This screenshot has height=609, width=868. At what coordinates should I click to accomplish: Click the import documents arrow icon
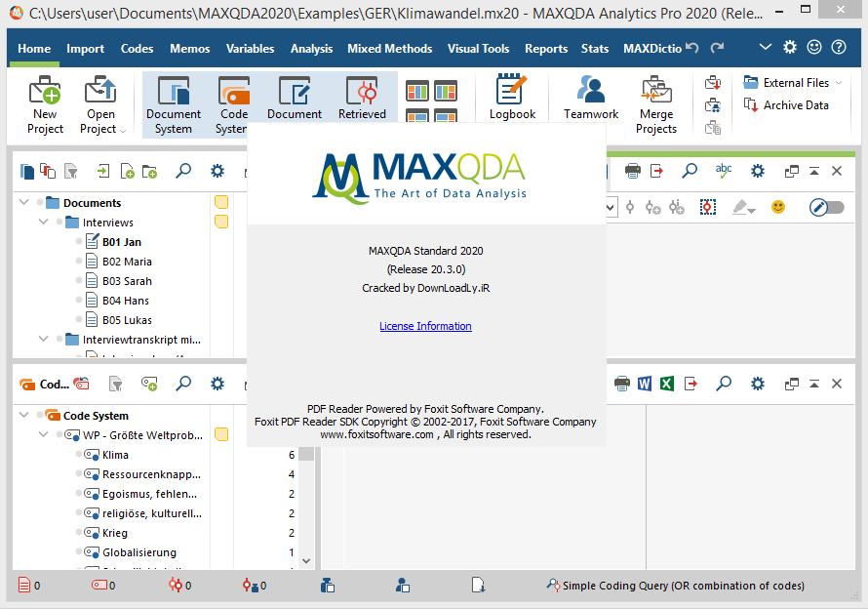point(103,171)
